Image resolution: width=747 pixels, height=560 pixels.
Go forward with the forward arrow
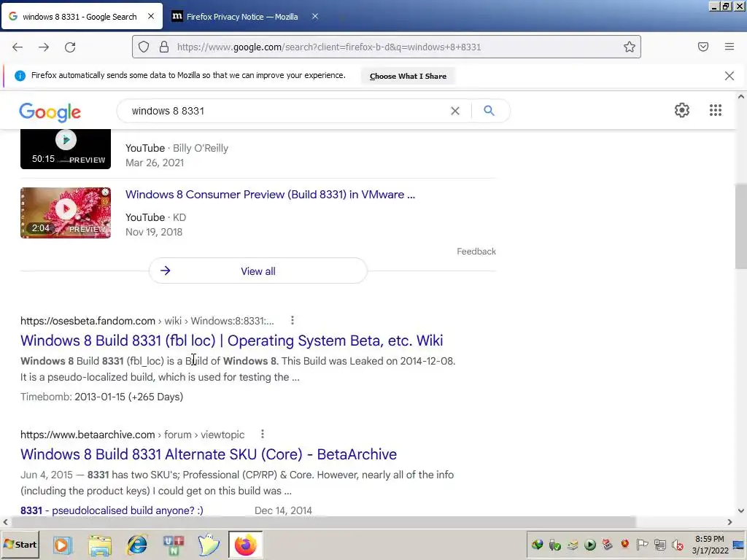44,47
